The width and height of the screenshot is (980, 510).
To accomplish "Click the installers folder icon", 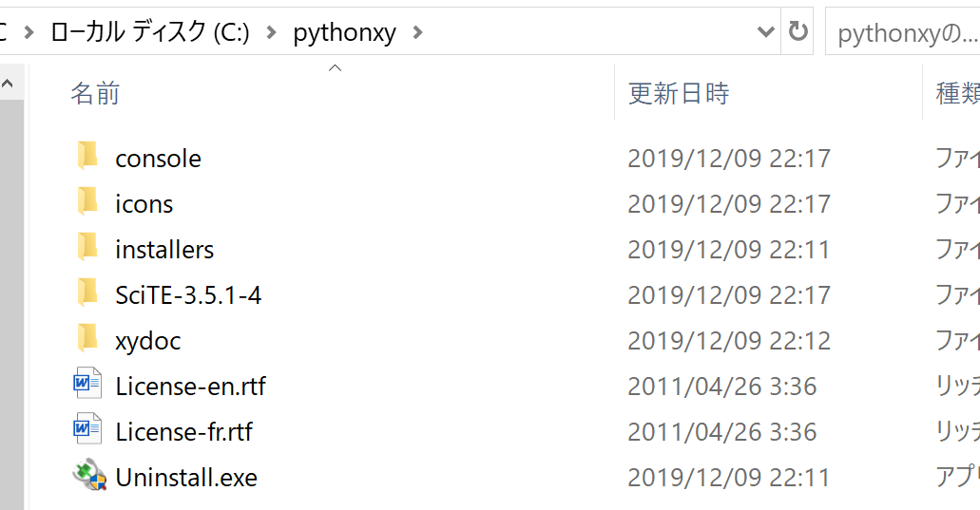I will coord(87,247).
